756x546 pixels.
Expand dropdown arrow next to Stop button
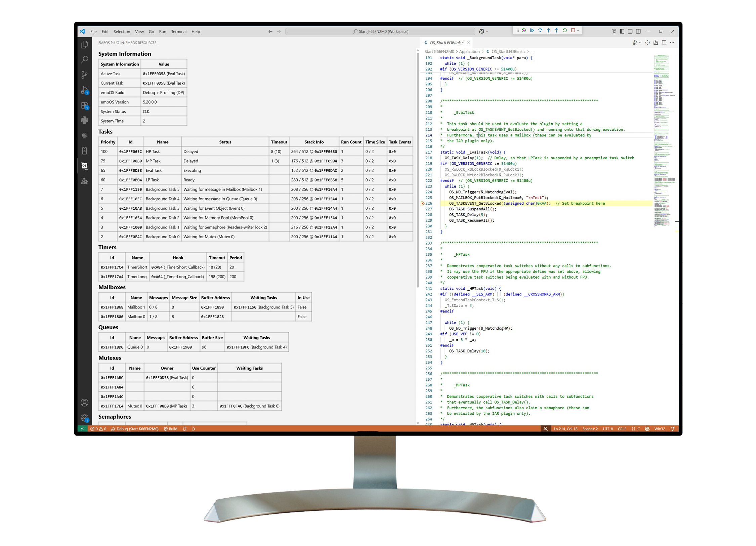tap(578, 31)
